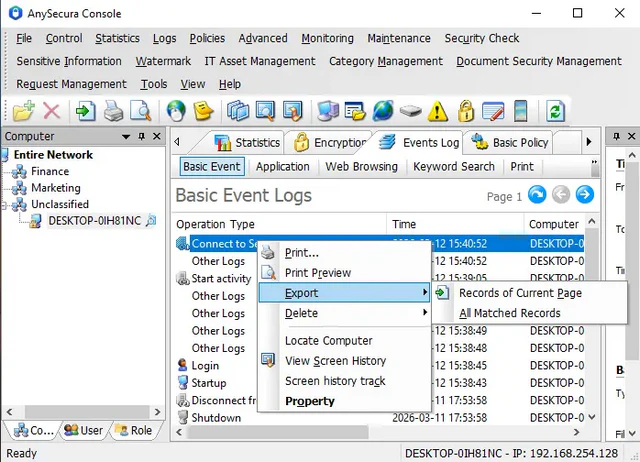
Task: Open the Security Check menu
Action: tap(482, 38)
